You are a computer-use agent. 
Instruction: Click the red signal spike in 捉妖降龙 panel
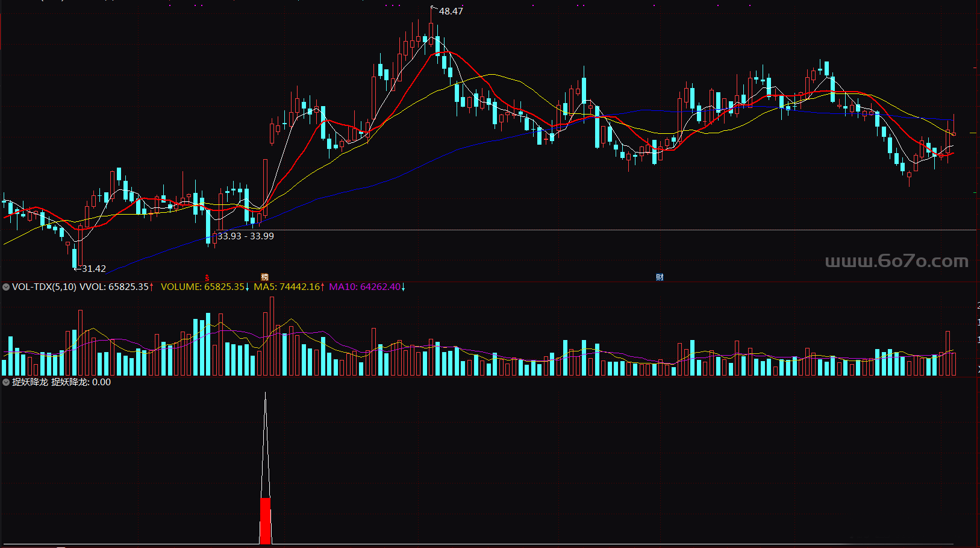(x=265, y=518)
